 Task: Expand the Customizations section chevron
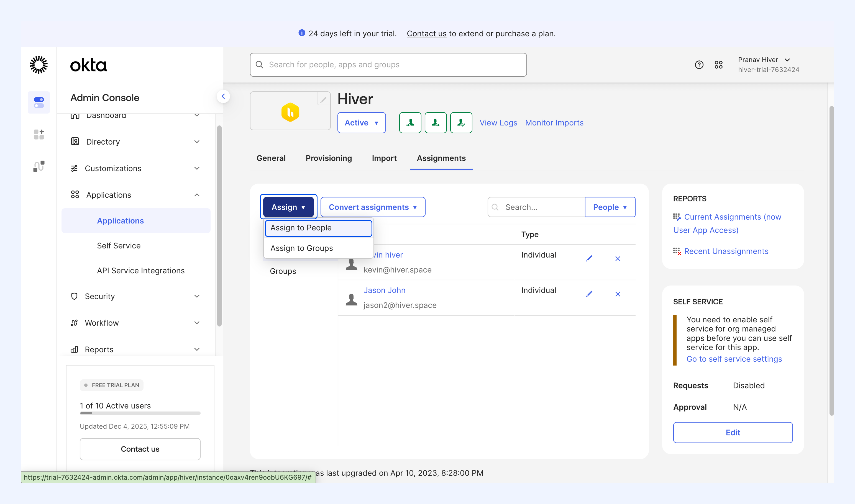[197, 168]
